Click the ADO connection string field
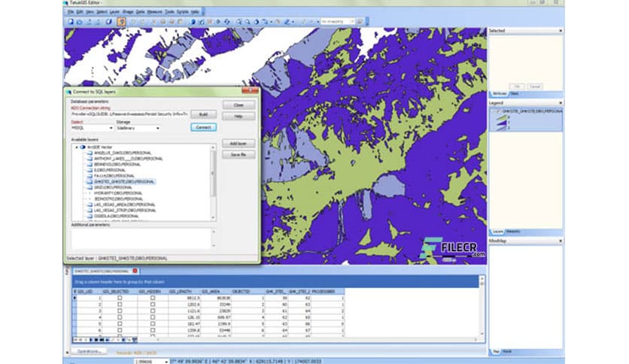This screenshot has height=364, width=629. pyautogui.click(x=129, y=114)
